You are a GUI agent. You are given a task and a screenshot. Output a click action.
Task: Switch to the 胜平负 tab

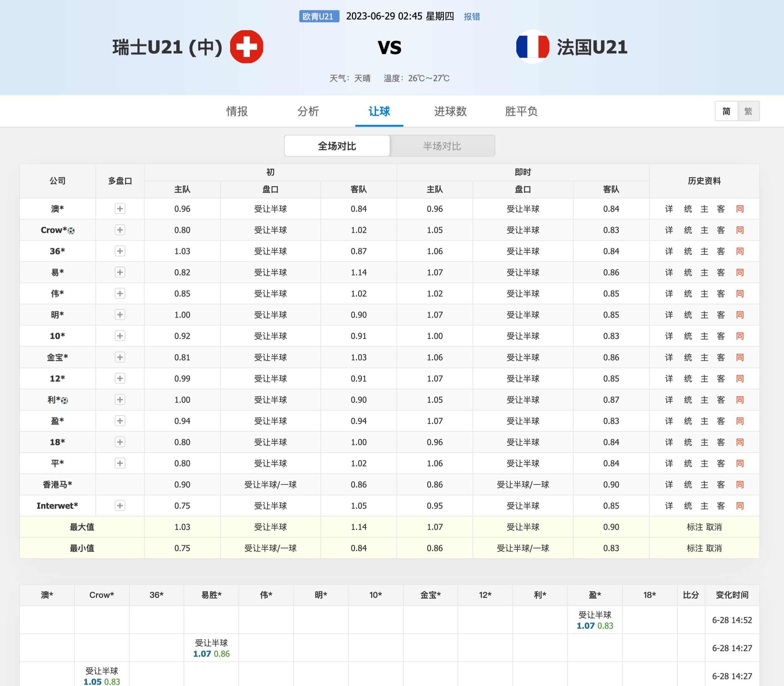(x=521, y=111)
